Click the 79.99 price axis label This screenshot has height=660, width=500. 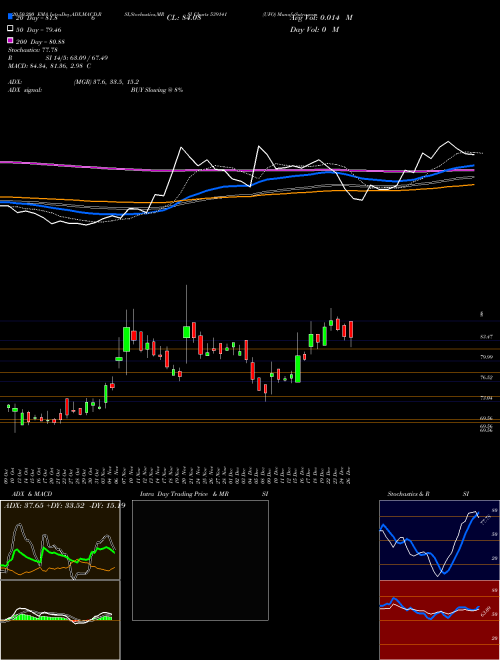tap(487, 357)
